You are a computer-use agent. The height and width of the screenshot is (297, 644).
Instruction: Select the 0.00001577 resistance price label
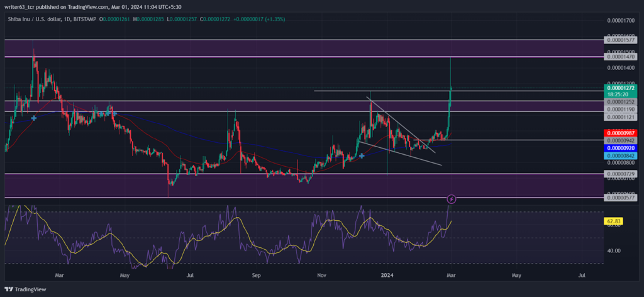[619, 40]
